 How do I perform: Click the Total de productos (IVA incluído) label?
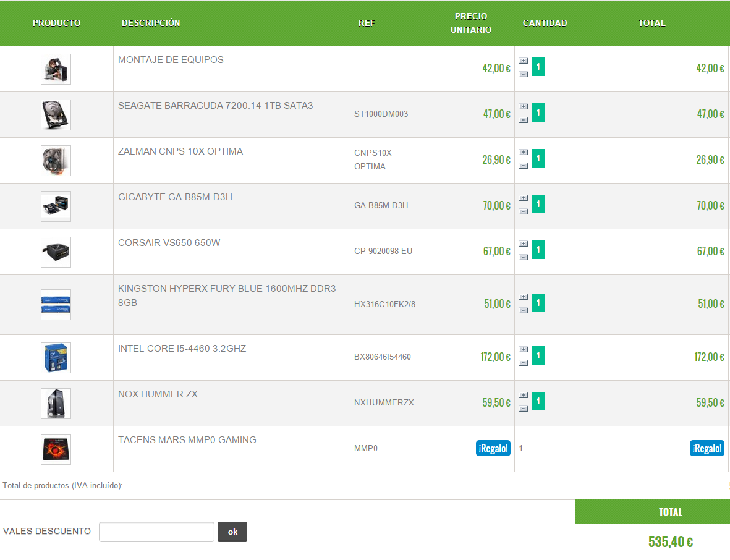pyautogui.click(x=62, y=486)
